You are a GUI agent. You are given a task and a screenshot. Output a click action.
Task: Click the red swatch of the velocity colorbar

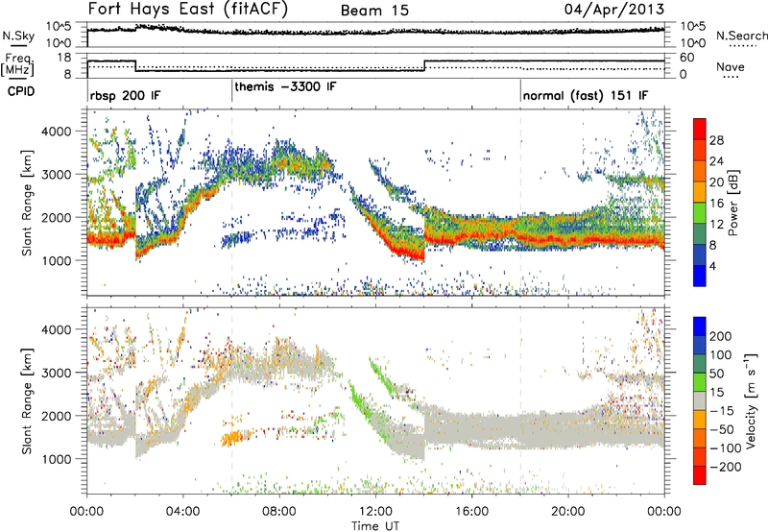point(700,475)
